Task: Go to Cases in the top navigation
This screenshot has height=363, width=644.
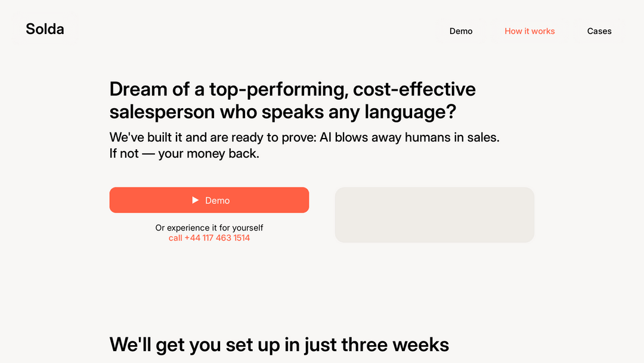Action: (x=599, y=31)
